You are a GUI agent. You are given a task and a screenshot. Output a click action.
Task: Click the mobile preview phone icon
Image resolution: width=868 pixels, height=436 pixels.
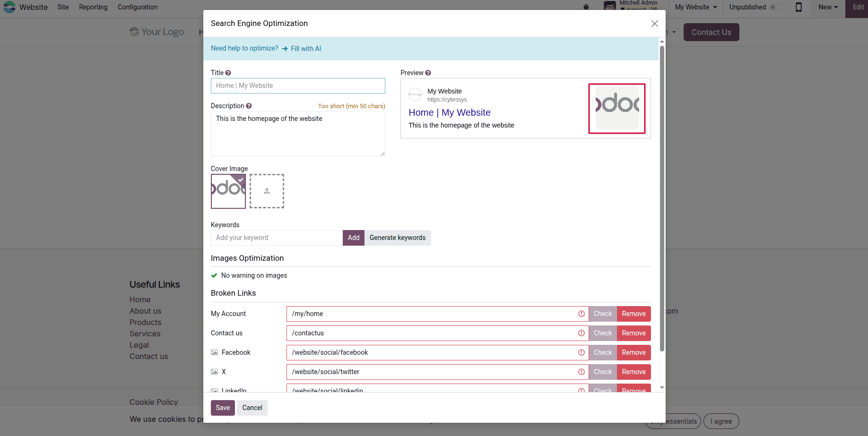click(x=799, y=7)
